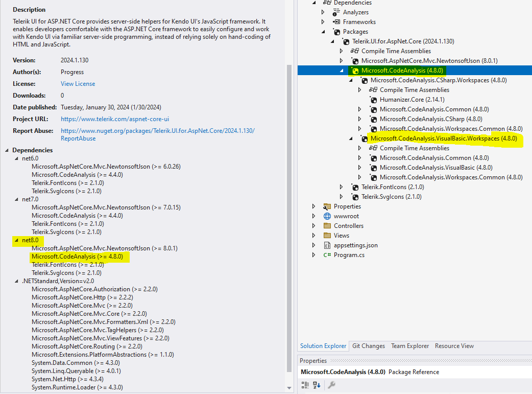Collapse the net7.0 dependency group

16,199
